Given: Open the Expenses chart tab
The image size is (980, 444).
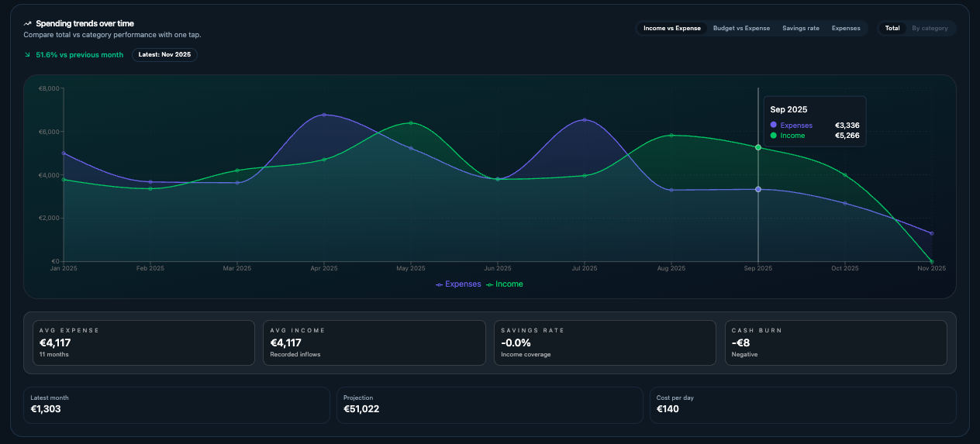Looking at the screenshot, I should [846, 29].
